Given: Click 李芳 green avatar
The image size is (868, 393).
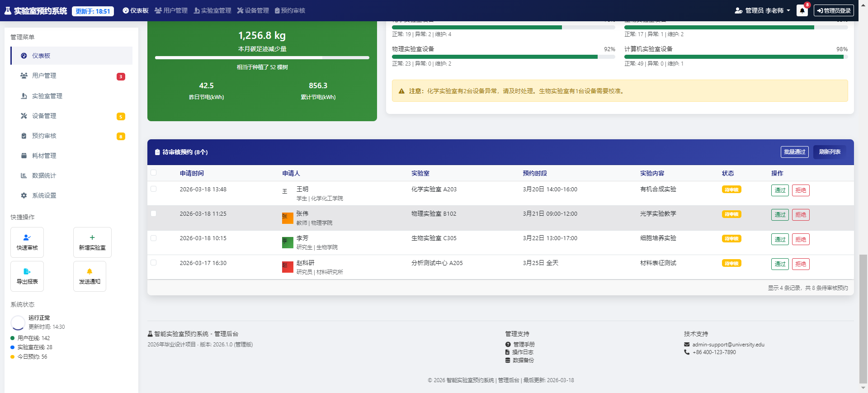Looking at the screenshot, I should (288, 242).
